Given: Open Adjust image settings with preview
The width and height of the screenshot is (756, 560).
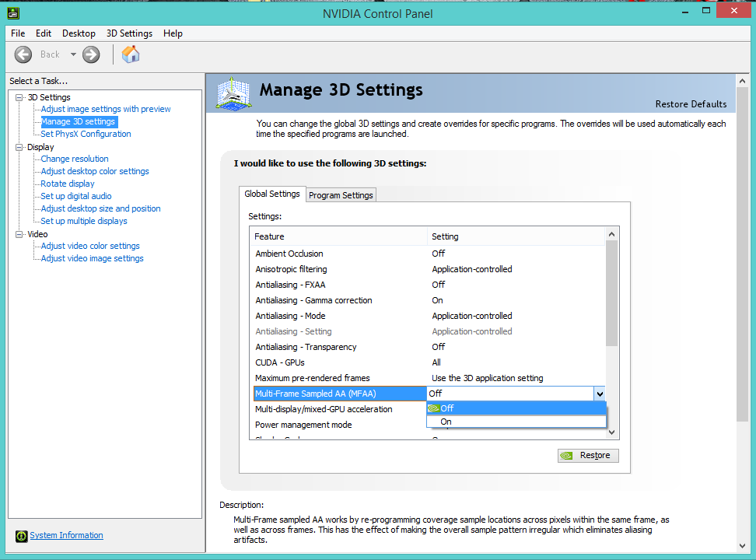Looking at the screenshot, I should point(106,109).
